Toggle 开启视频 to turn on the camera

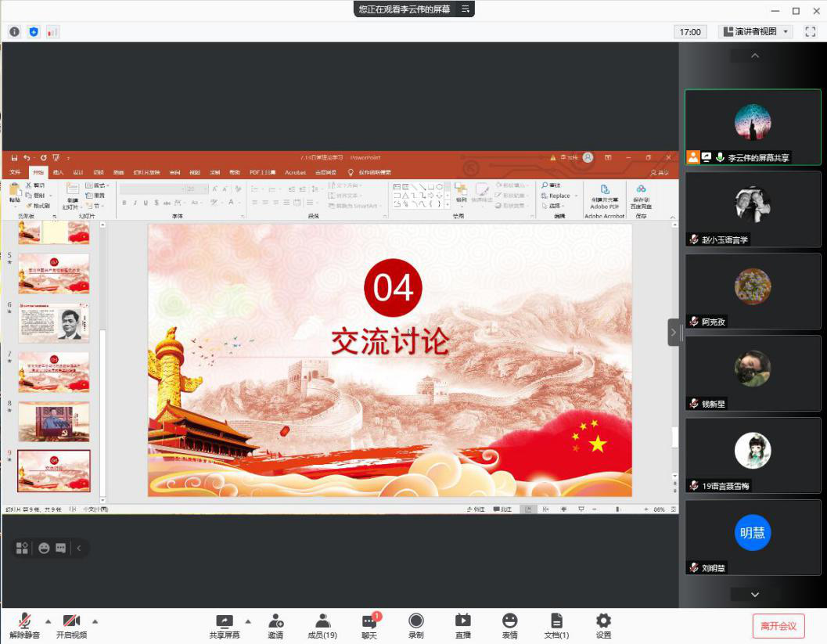72,626
